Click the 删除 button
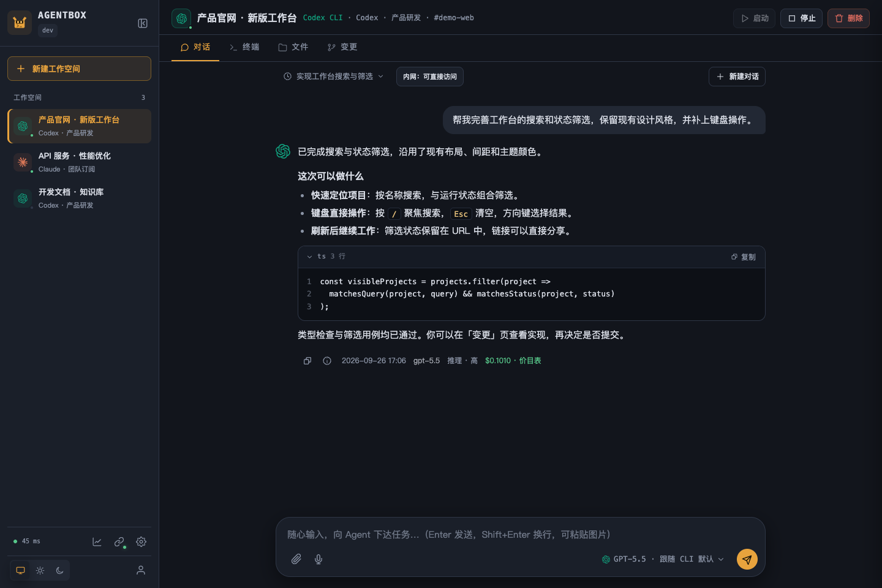 click(848, 18)
